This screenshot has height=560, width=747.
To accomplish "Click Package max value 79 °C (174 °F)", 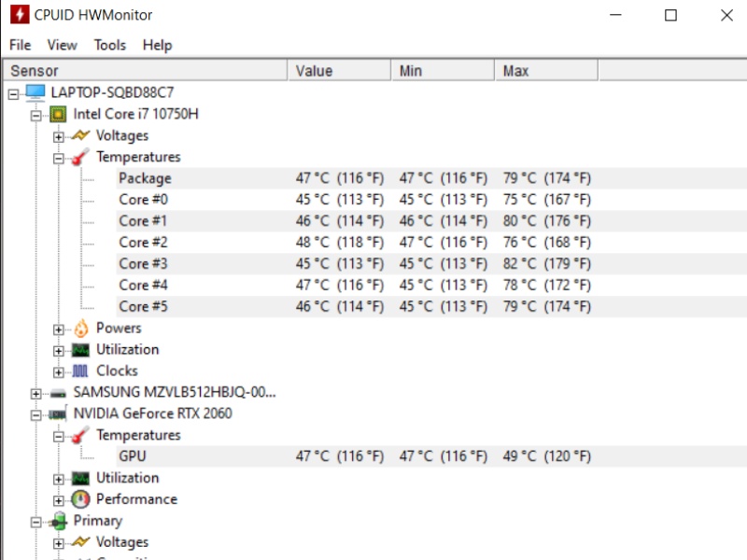I will (x=547, y=178).
